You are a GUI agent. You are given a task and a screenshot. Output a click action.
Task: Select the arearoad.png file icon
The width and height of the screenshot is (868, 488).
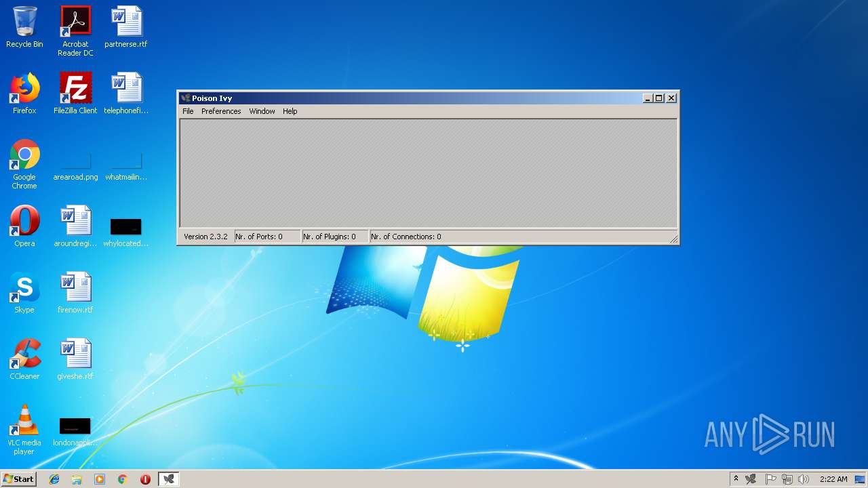(75, 167)
